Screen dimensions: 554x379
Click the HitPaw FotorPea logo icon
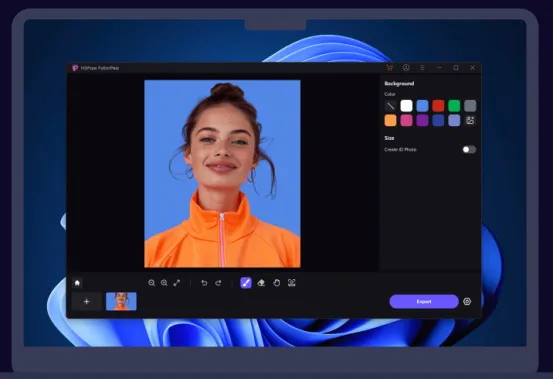pos(75,68)
